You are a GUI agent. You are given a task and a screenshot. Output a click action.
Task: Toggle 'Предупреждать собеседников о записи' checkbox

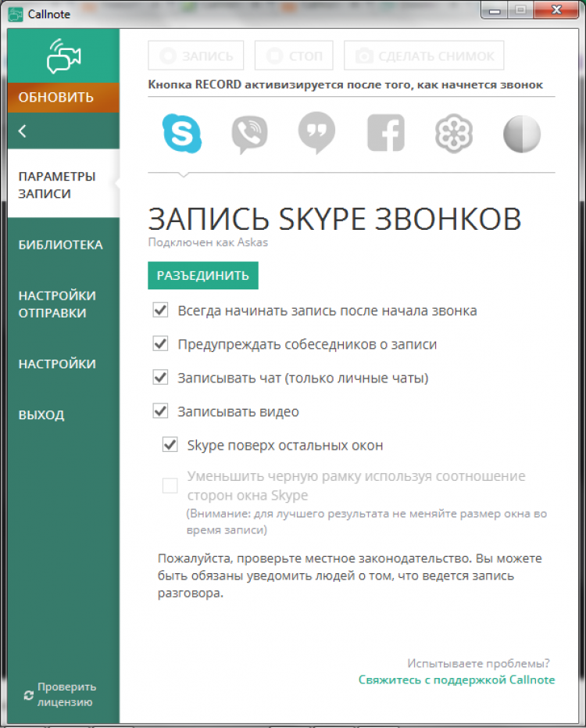click(160, 343)
